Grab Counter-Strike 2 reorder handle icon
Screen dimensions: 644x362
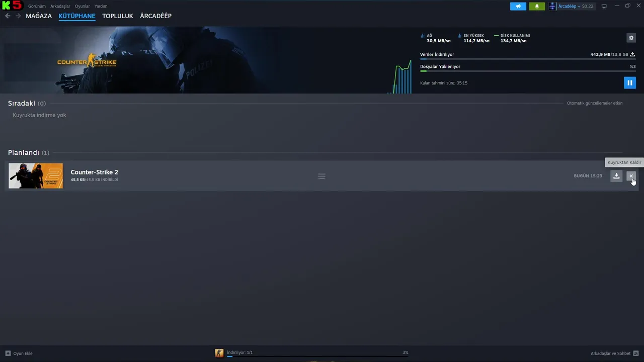coord(321,176)
